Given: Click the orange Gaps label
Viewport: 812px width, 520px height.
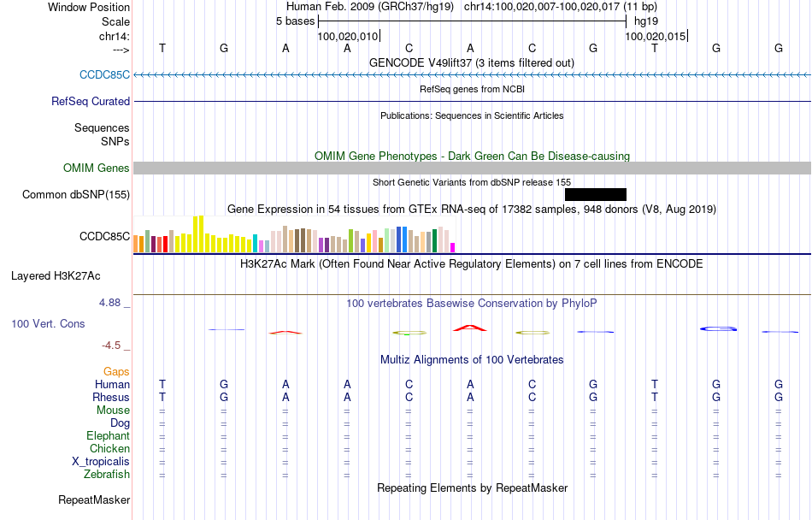Looking at the screenshot, I should [x=116, y=371].
